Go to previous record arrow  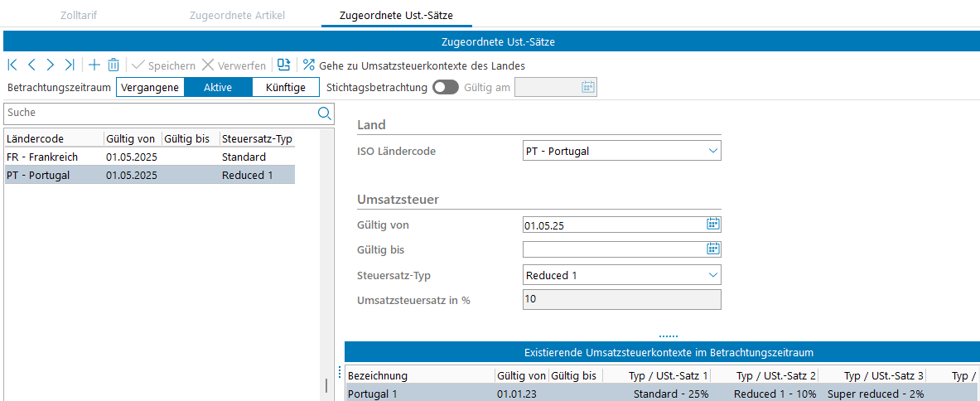click(31, 65)
